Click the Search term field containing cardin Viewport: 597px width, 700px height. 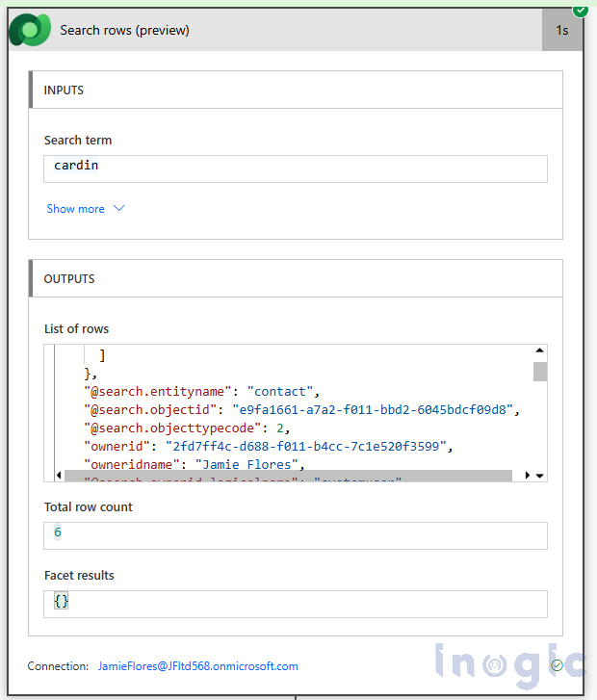295,169
